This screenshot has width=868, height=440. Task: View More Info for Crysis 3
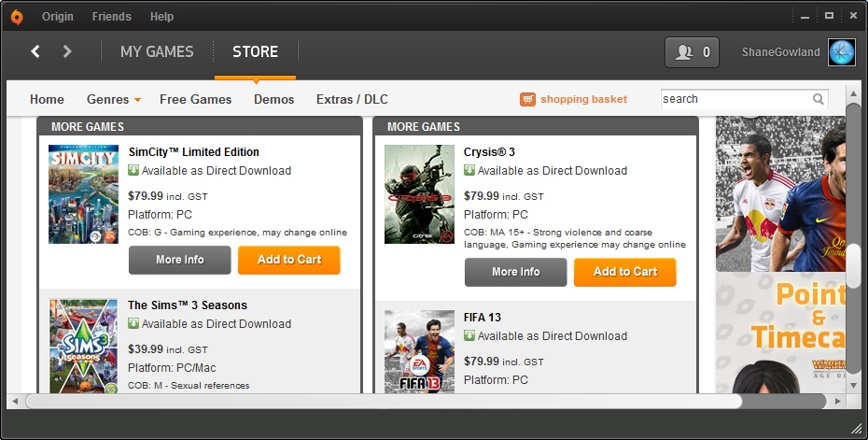[515, 272]
